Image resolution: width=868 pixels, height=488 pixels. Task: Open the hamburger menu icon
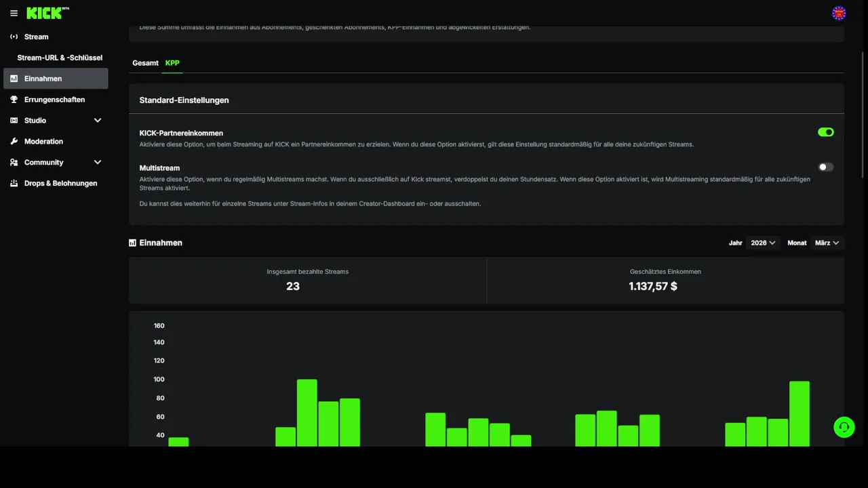click(x=14, y=13)
